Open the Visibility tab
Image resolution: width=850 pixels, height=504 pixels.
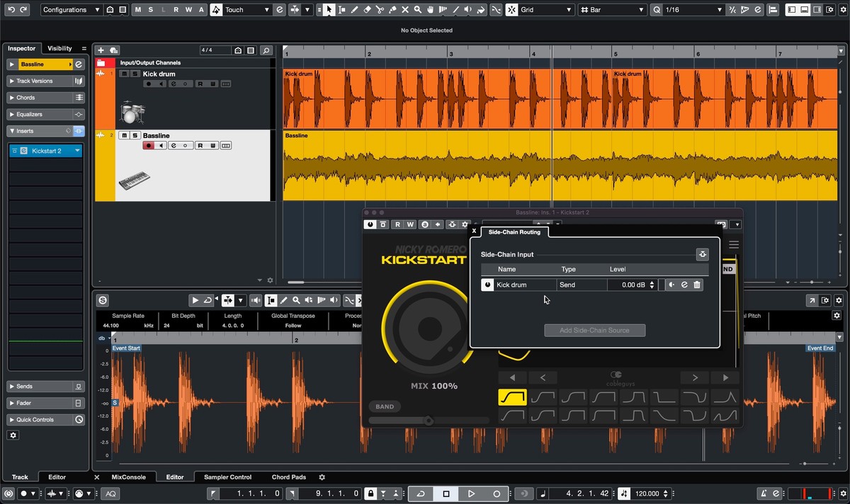[x=59, y=48]
